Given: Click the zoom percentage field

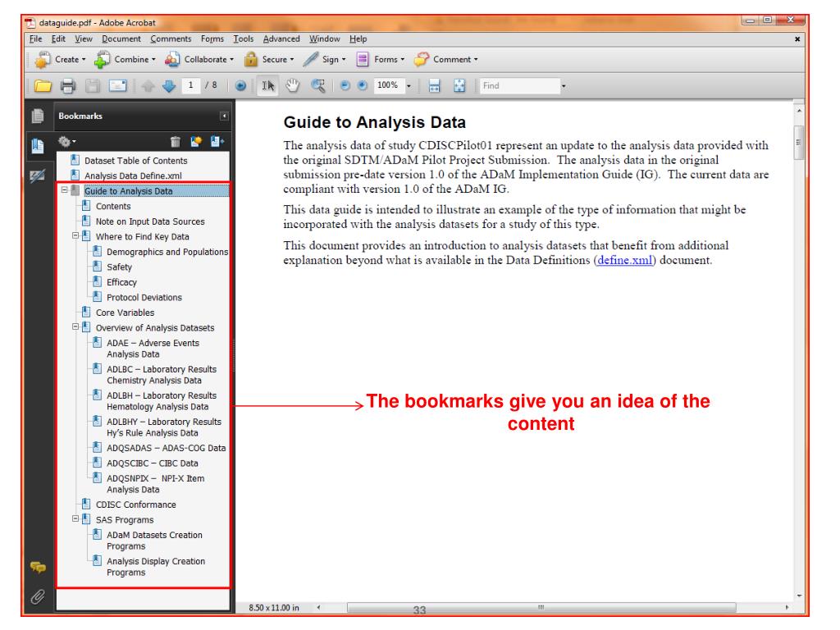Looking at the screenshot, I should (388, 85).
